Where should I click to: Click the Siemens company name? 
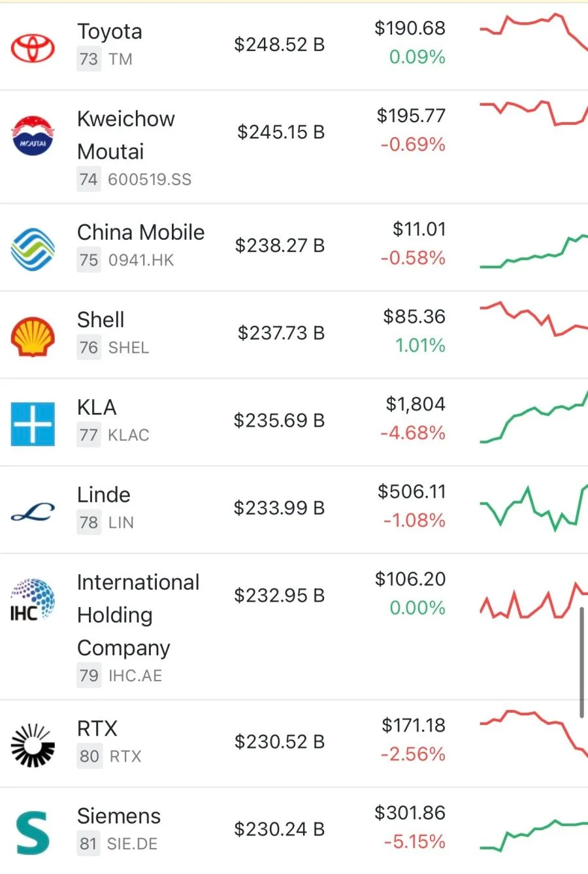click(x=119, y=816)
